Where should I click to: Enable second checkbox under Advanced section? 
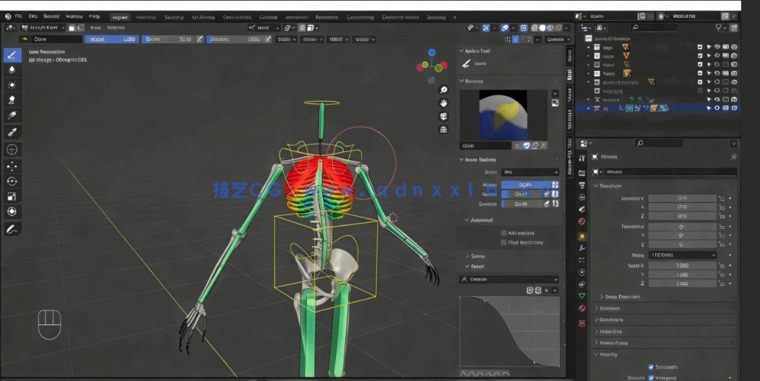pos(504,242)
